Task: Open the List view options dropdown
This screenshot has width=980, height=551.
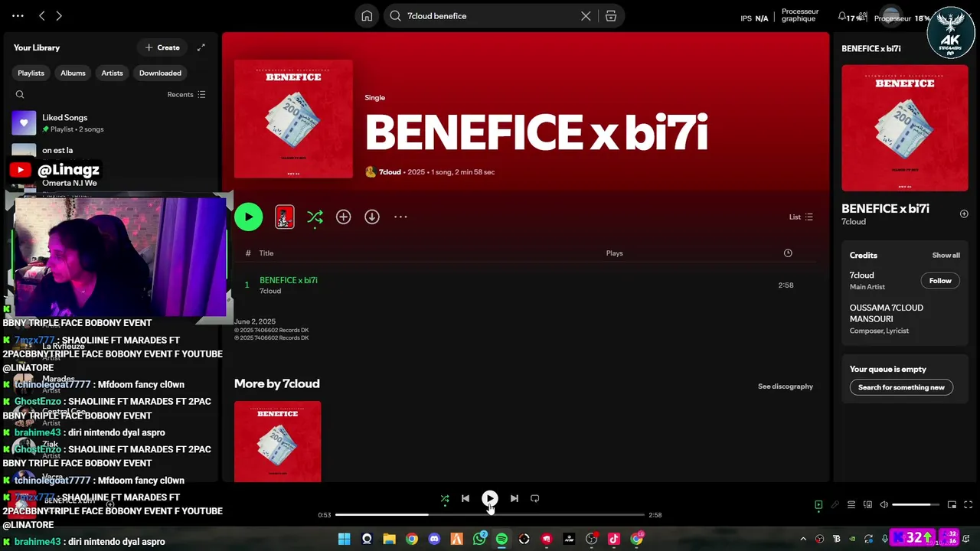Action: point(801,217)
